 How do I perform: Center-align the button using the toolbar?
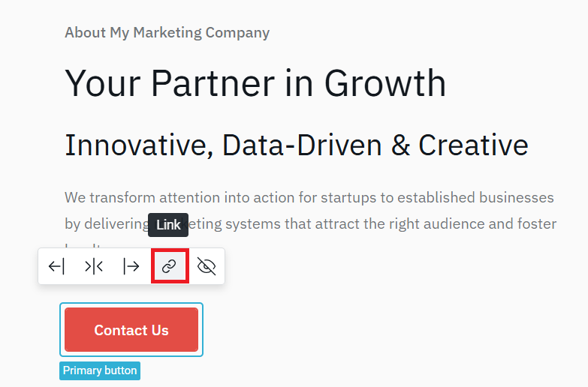(94, 266)
